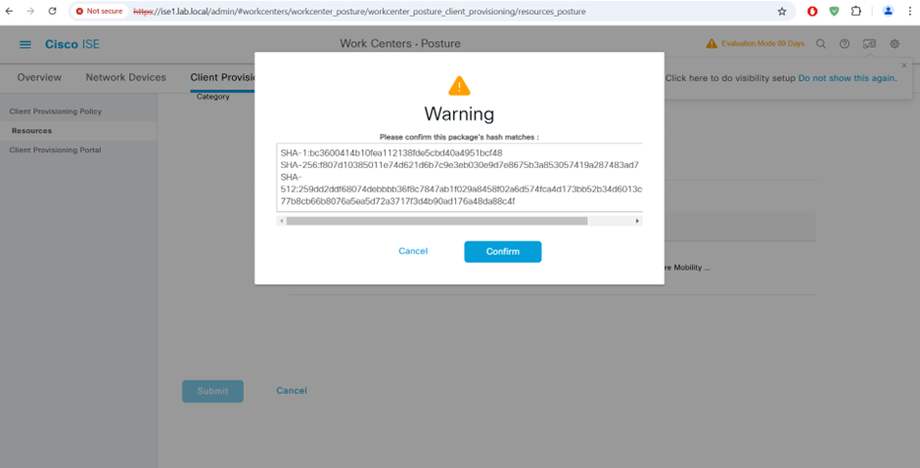Click the browser forward arrow
920x468 pixels.
tap(31, 11)
